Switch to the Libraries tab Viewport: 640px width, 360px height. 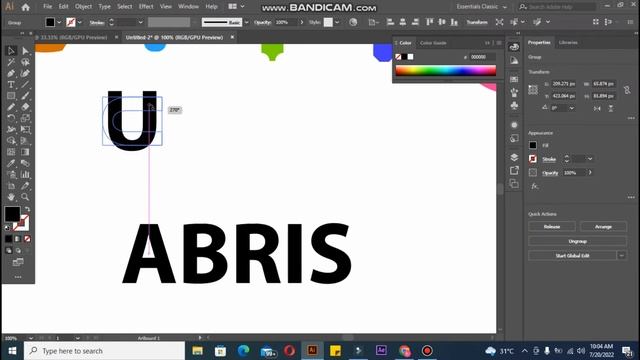(568, 42)
